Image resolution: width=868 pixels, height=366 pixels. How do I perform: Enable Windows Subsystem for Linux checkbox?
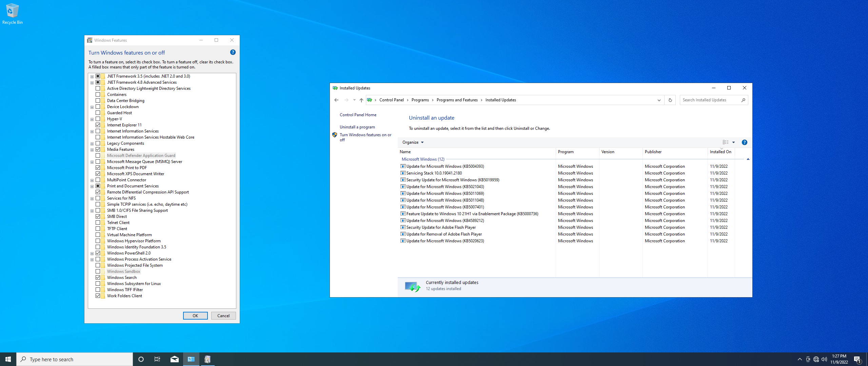(x=98, y=284)
